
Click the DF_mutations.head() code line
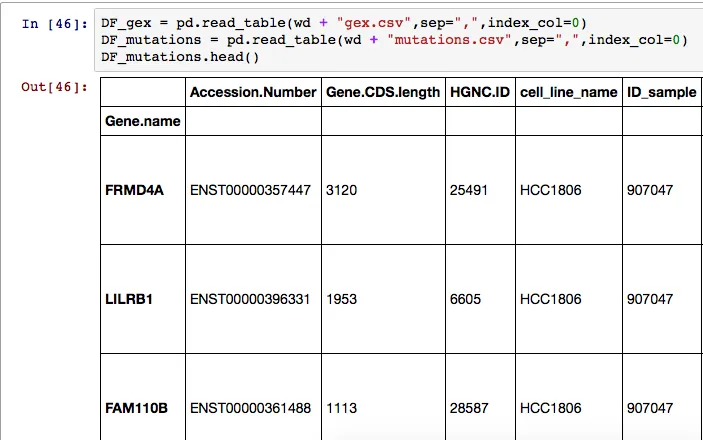click(x=180, y=57)
